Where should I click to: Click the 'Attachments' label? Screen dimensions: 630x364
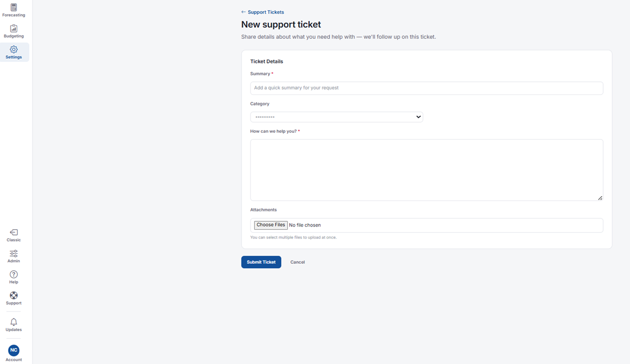pyautogui.click(x=264, y=210)
